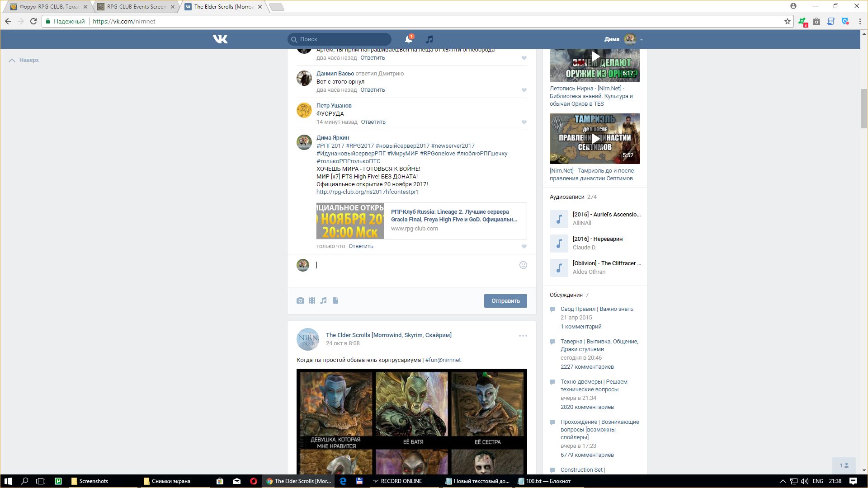This screenshot has height=488, width=868.
Task: Open Прохождение discussion thread
Action: [600, 430]
